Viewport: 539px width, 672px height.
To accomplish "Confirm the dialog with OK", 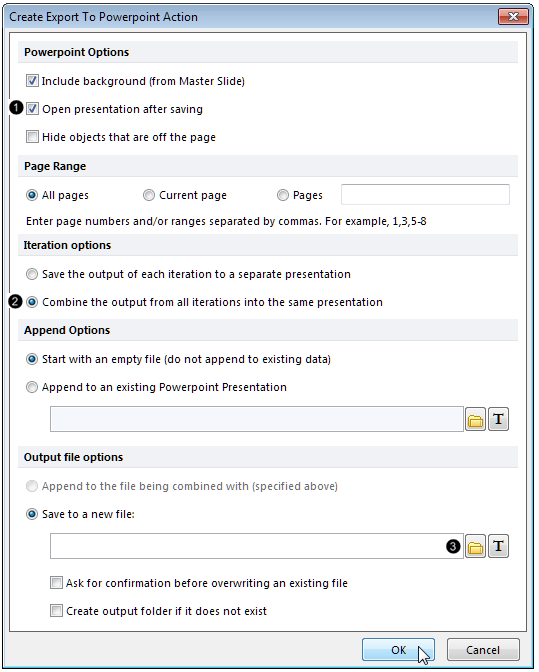I will pos(398,650).
